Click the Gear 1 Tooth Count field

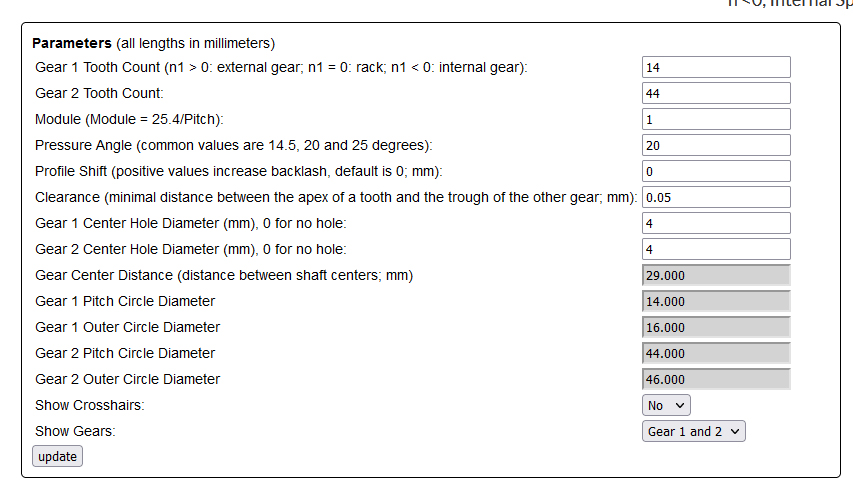pyautogui.click(x=716, y=67)
